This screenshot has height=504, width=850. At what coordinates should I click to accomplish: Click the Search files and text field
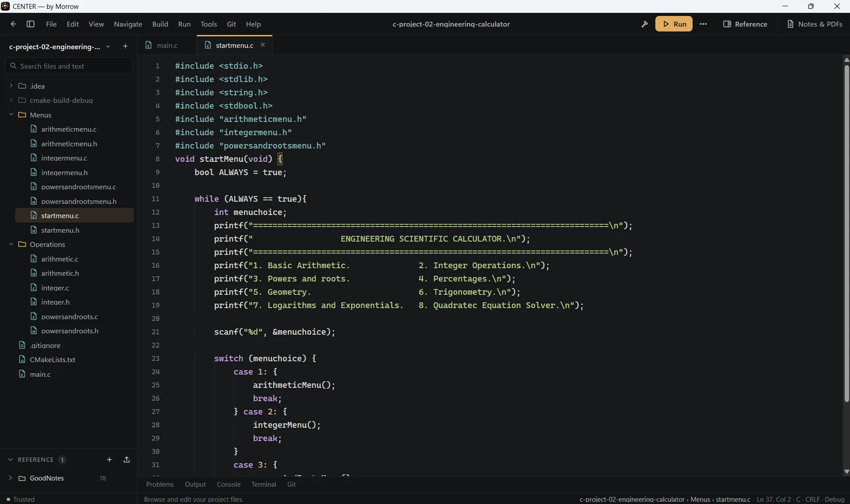[69, 66]
